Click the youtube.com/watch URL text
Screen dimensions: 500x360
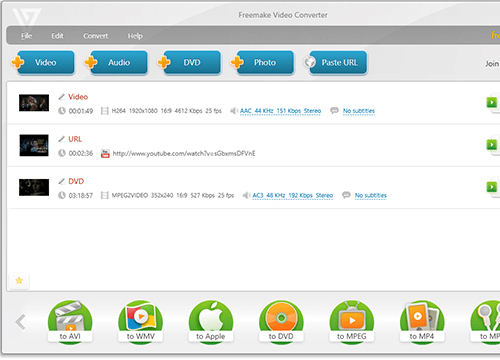pyautogui.click(x=184, y=153)
